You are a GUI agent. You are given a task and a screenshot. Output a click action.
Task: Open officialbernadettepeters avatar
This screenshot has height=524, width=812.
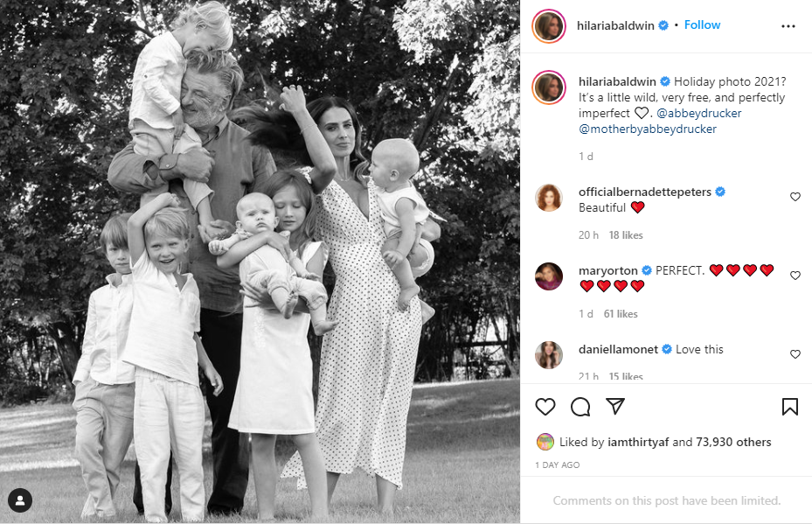pos(549,198)
